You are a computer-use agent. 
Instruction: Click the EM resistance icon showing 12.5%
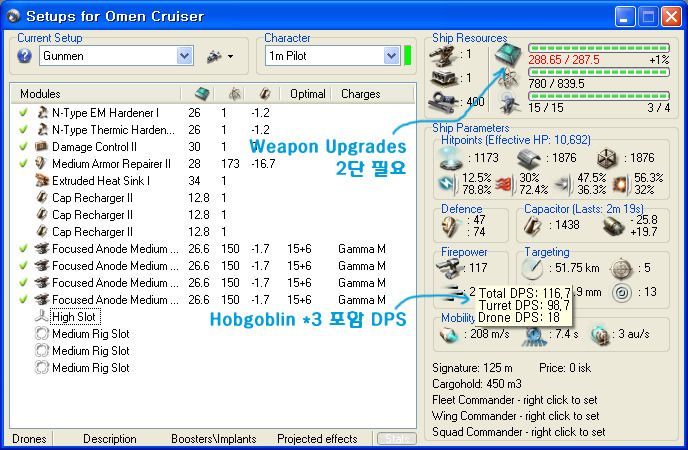pyautogui.click(x=448, y=184)
